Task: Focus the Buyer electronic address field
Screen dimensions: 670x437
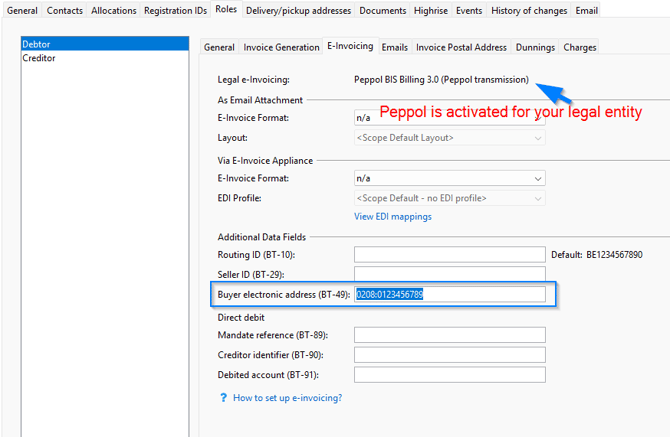Action: [449, 294]
